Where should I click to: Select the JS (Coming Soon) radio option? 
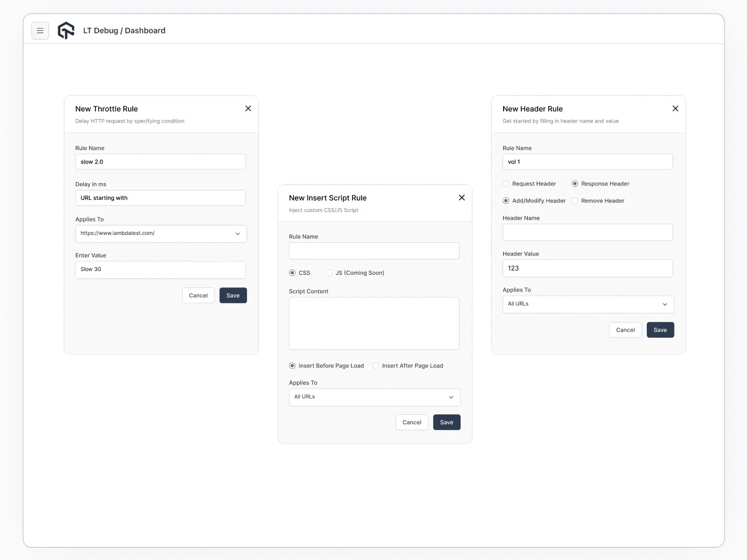(x=329, y=273)
